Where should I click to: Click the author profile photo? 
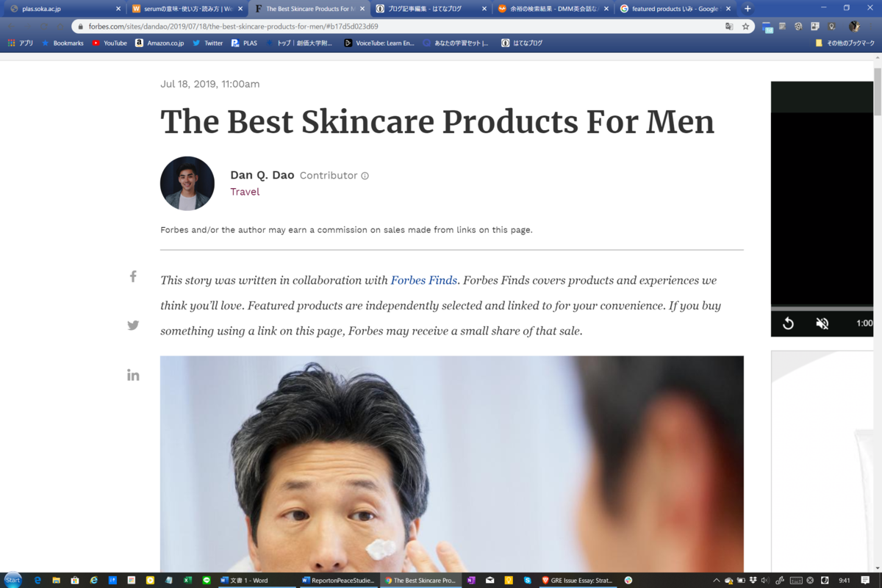pos(187,183)
